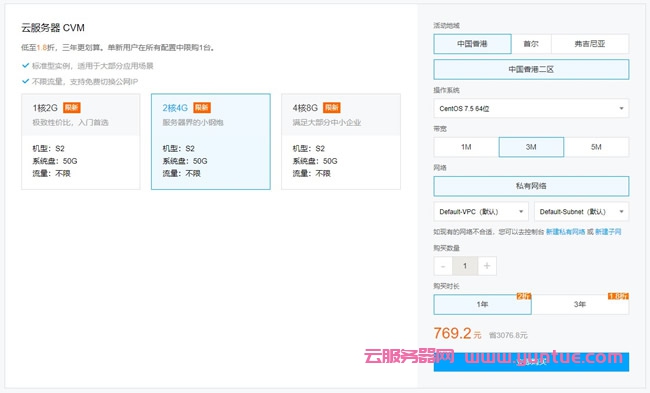Click the purchase quantity input field
Viewport: 650px width, 393px height.
[465, 266]
